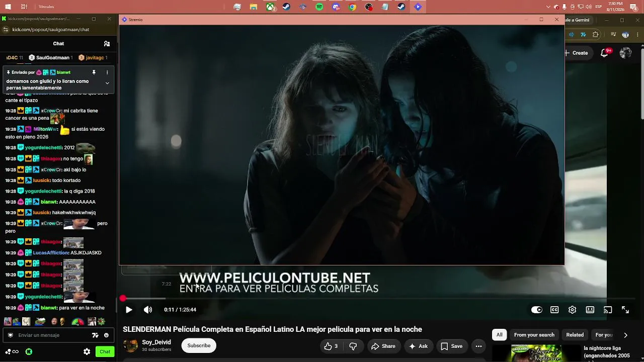The height and width of the screenshot is (362, 644).
Task: Select javitagc in the chat leaderboard
Action: [x=93, y=58]
